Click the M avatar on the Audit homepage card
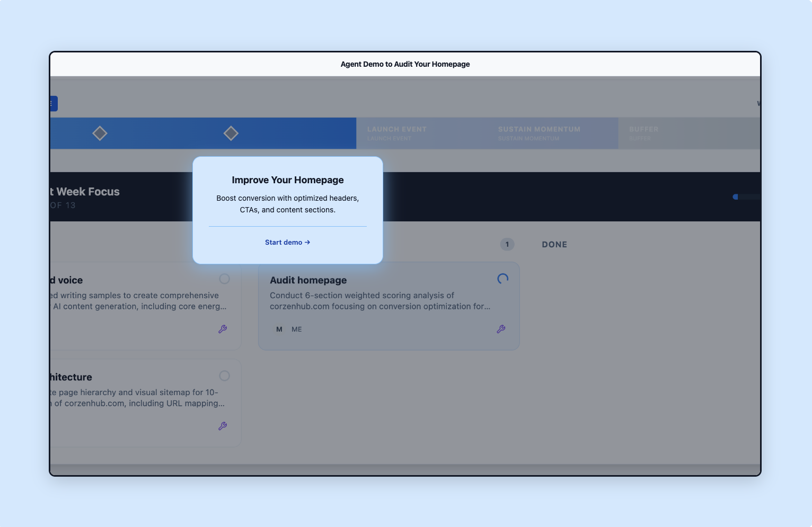This screenshot has width=812, height=527. coord(278,329)
